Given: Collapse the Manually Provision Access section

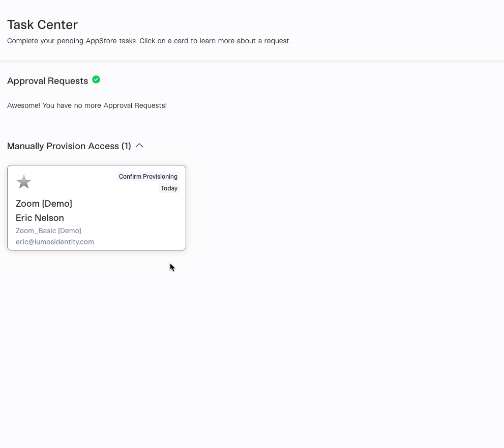Looking at the screenshot, I should point(139,146).
